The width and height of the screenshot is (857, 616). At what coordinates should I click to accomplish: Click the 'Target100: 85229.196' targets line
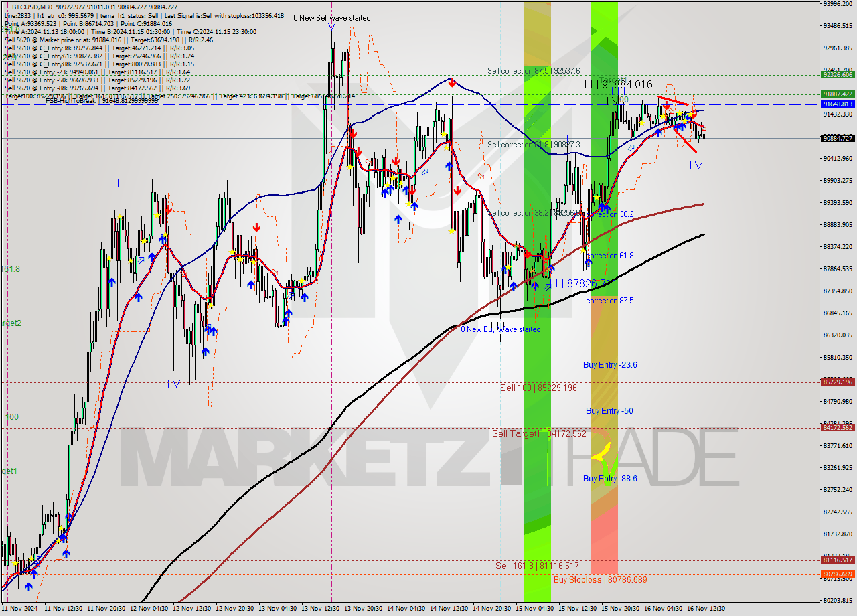pos(181,96)
